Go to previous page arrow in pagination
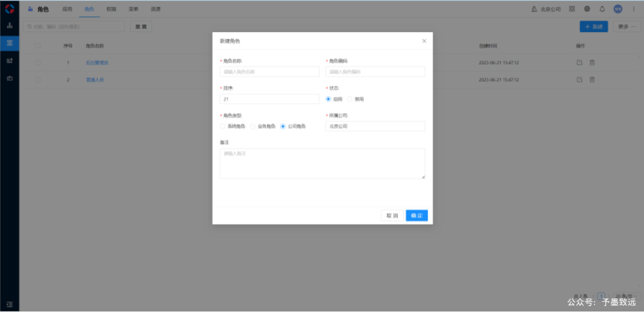This screenshot has height=312, width=644. (x=593, y=296)
